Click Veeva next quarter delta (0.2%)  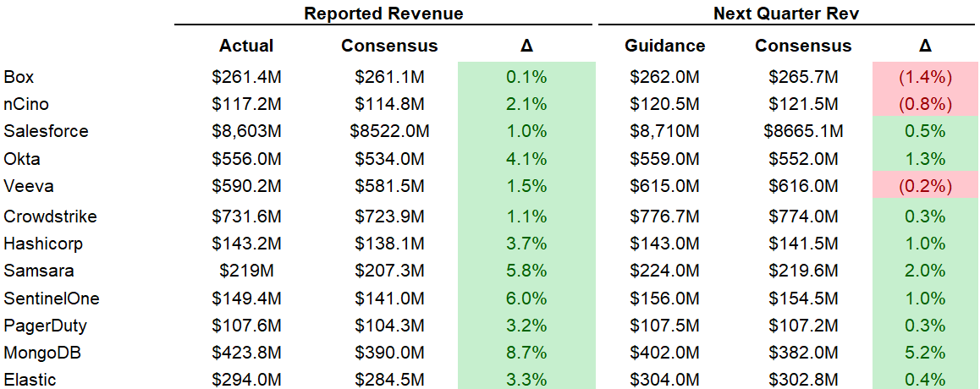click(925, 186)
